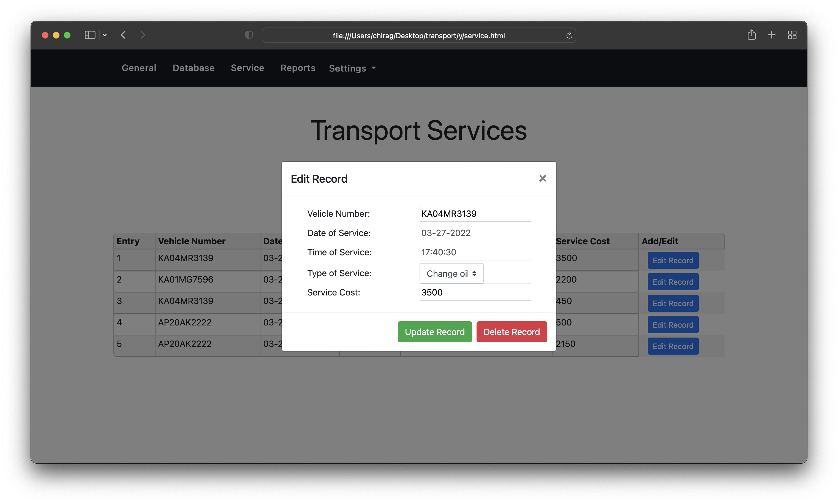Go to the Reports page

coord(298,68)
